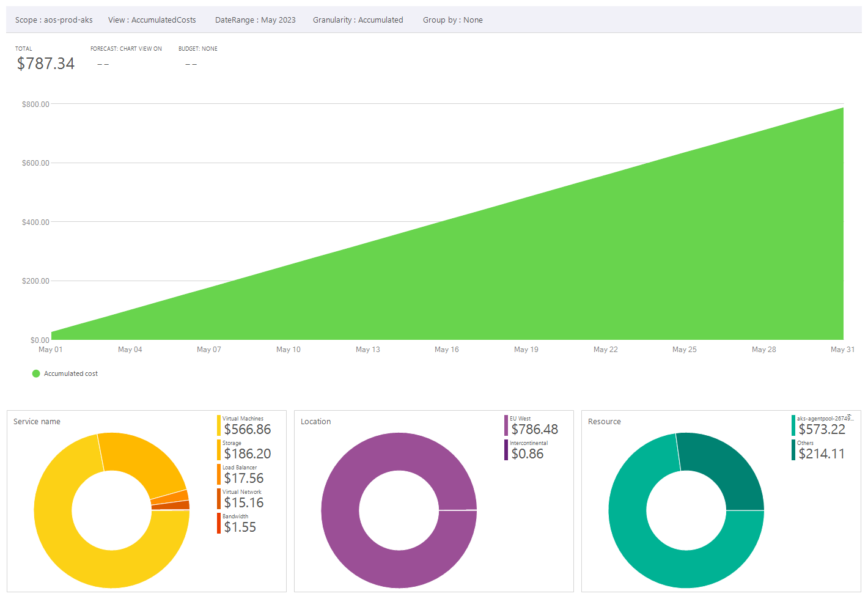Open the Granularity Accumulated option
This screenshot has height=599, width=868.
pos(358,20)
